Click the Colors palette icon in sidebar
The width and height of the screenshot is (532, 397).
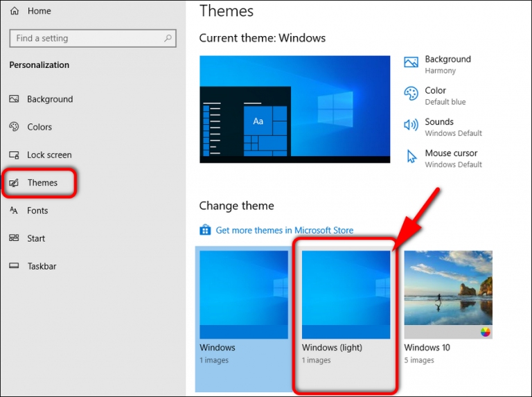pos(14,127)
